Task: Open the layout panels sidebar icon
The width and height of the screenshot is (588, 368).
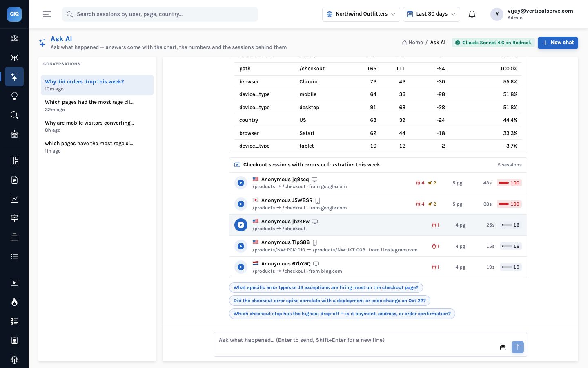Action: click(14, 160)
